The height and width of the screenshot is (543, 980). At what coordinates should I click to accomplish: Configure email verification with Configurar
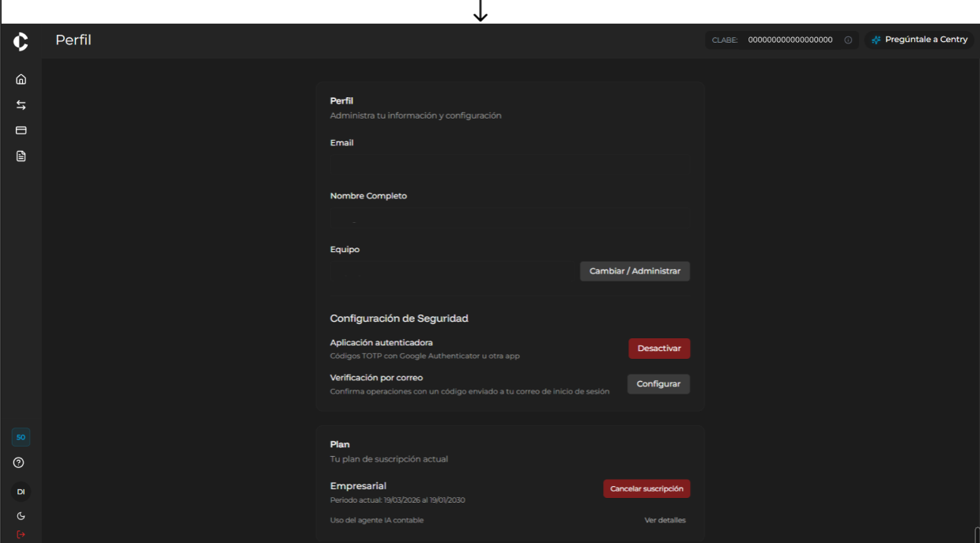[x=658, y=384]
